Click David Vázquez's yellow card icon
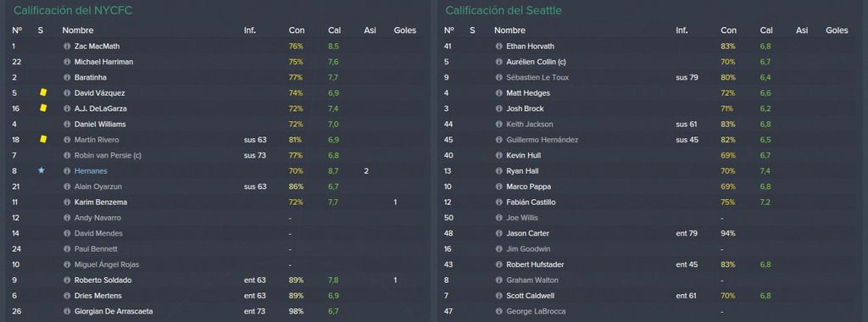The width and height of the screenshot is (868, 322). click(43, 92)
